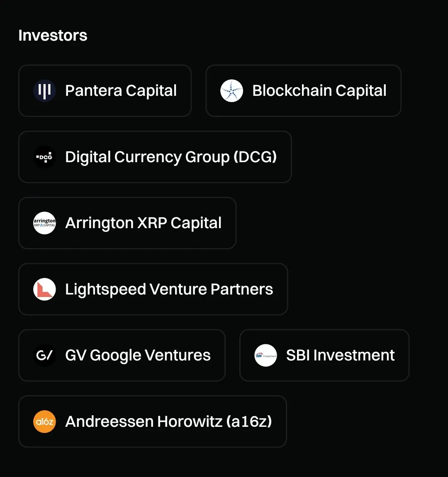This screenshot has width=448, height=477.
Task: Click right edge of Digital Currency Group card
Action: click(286, 157)
